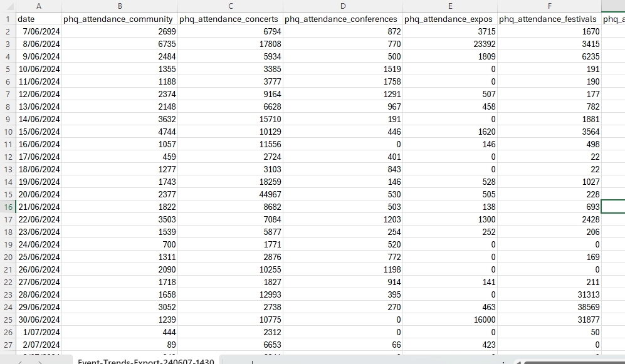Viewport: 625px width, 364px height.
Task: Select the cell with concert attendance 44967
Action: click(x=230, y=194)
